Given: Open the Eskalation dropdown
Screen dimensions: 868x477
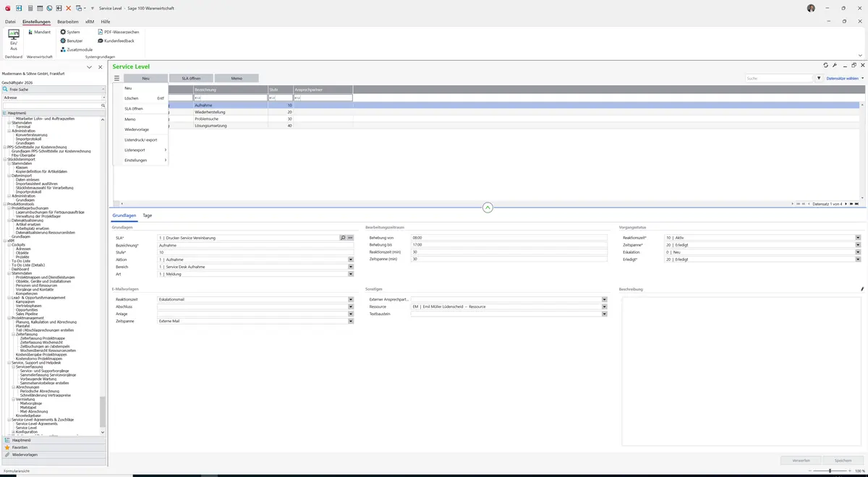Looking at the screenshot, I should 858,252.
